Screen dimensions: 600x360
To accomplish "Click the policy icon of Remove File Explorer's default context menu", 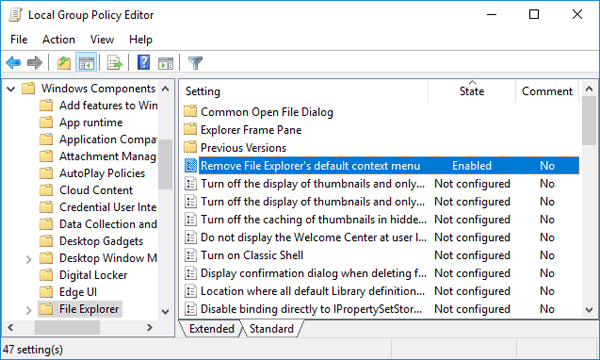I will (x=191, y=166).
